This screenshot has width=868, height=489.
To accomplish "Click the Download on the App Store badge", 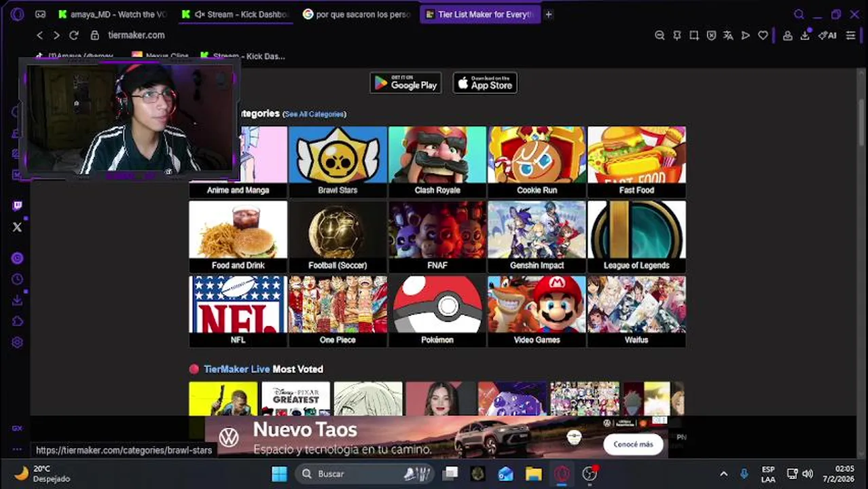I will [x=485, y=83].
